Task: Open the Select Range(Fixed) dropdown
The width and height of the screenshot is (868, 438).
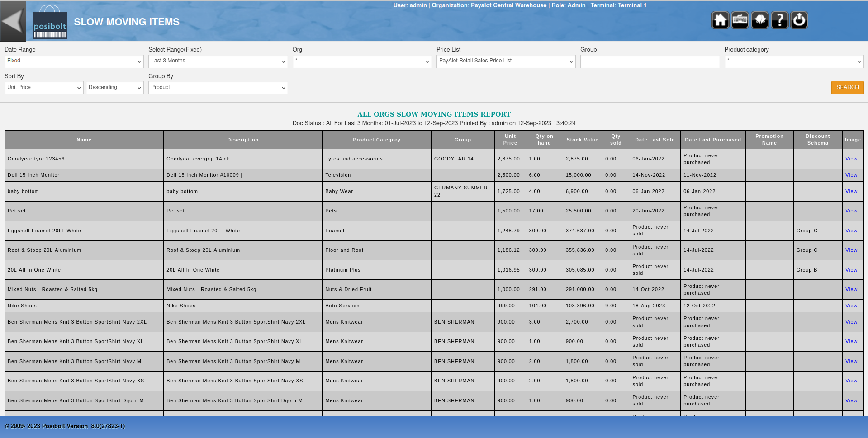Action: coord(218,61)
